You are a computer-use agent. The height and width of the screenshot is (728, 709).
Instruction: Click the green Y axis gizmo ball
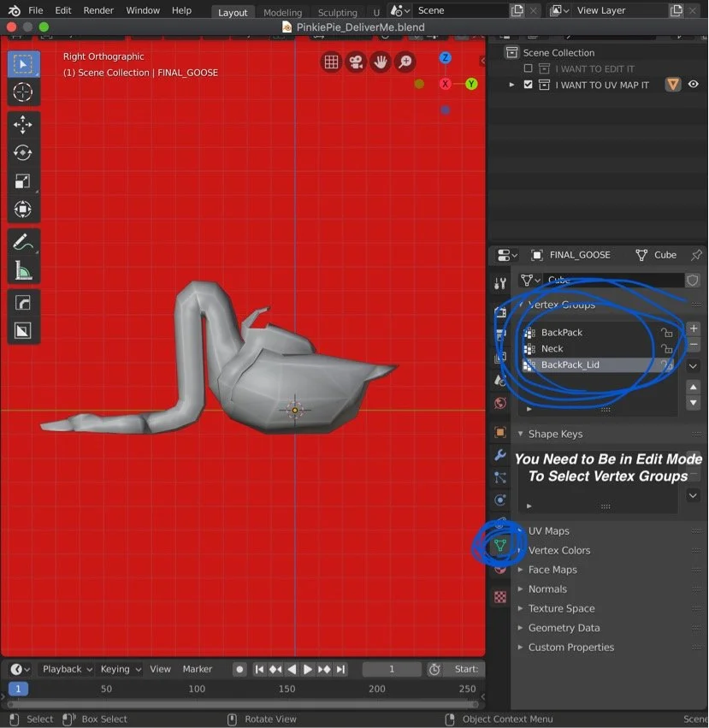[x=471, y=84]
